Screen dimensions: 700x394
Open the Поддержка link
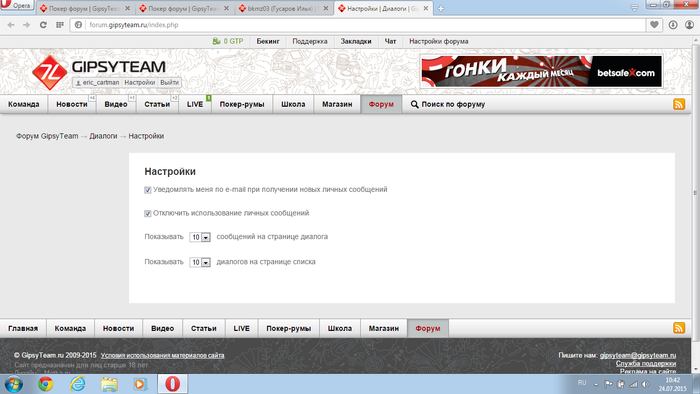310,41
